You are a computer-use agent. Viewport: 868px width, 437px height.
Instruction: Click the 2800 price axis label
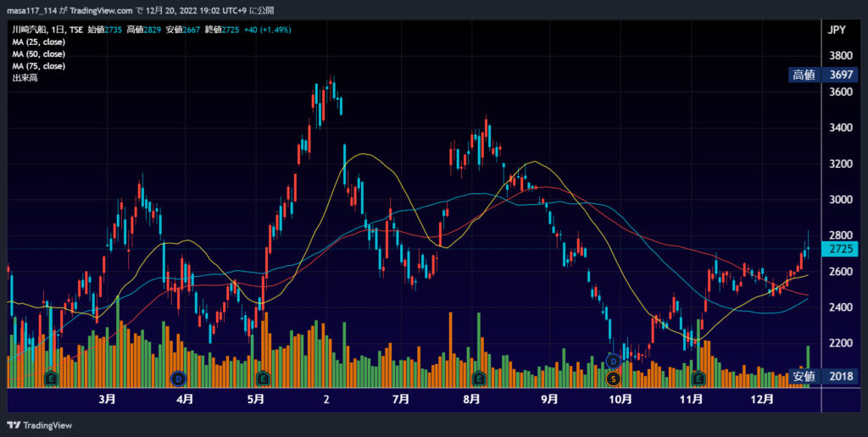click(841, 235)
